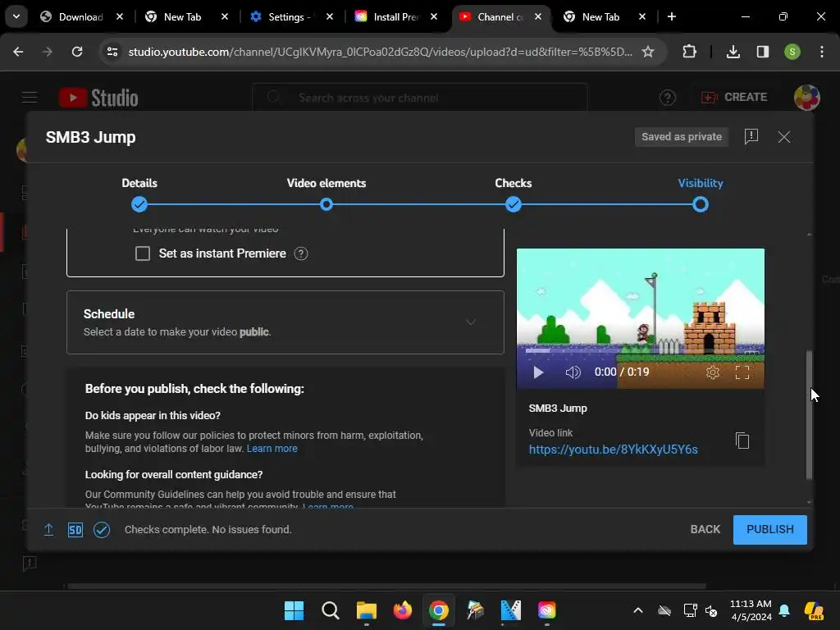Toggle the Studio hamburger menu
Screen dimensions: 840x630
[x=30, y=97]
